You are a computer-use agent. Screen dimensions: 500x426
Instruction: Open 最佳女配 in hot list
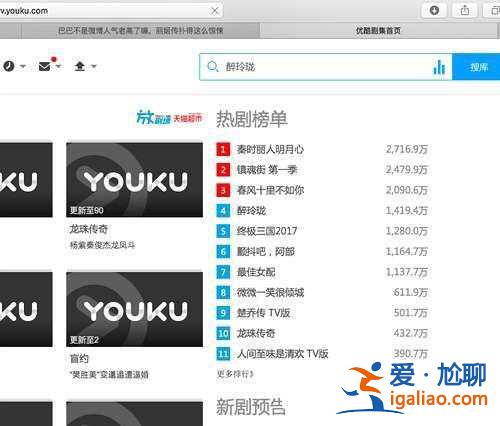click(x=256, y=272)
